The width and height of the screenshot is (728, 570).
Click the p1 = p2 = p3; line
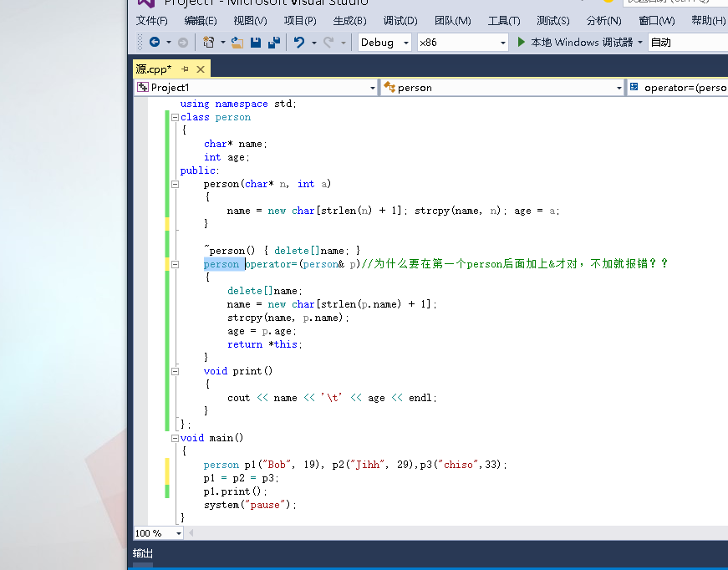pos(242,478)
